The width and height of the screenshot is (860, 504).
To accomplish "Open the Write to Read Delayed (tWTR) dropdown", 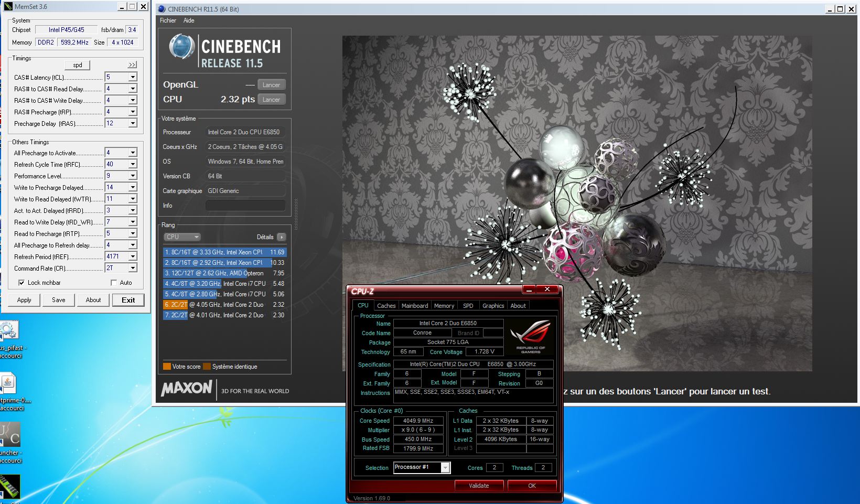I will 133,199.
